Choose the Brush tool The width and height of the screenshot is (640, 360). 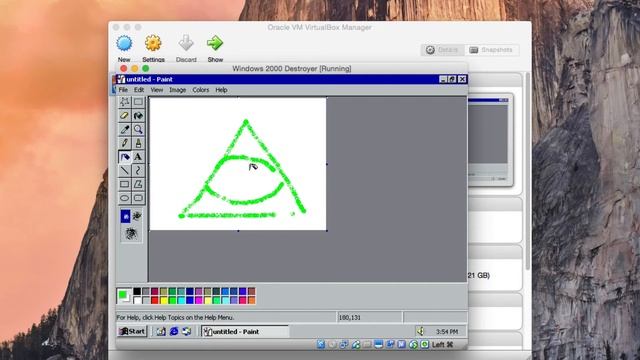138,143
